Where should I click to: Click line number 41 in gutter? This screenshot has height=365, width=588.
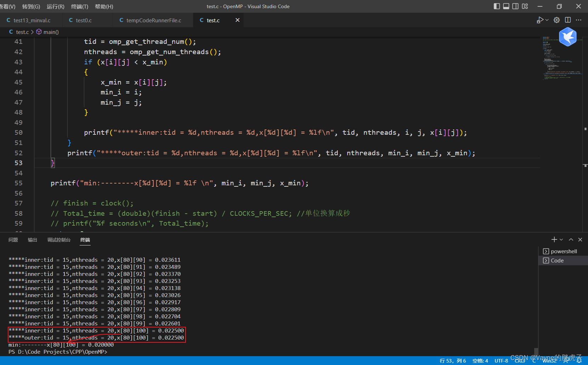tap(18, 42)
